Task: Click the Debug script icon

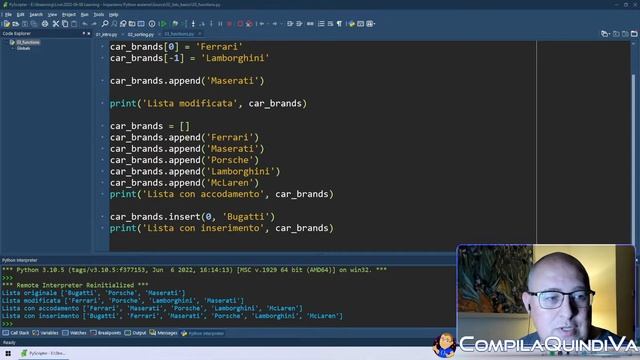Action: point(175,24)
